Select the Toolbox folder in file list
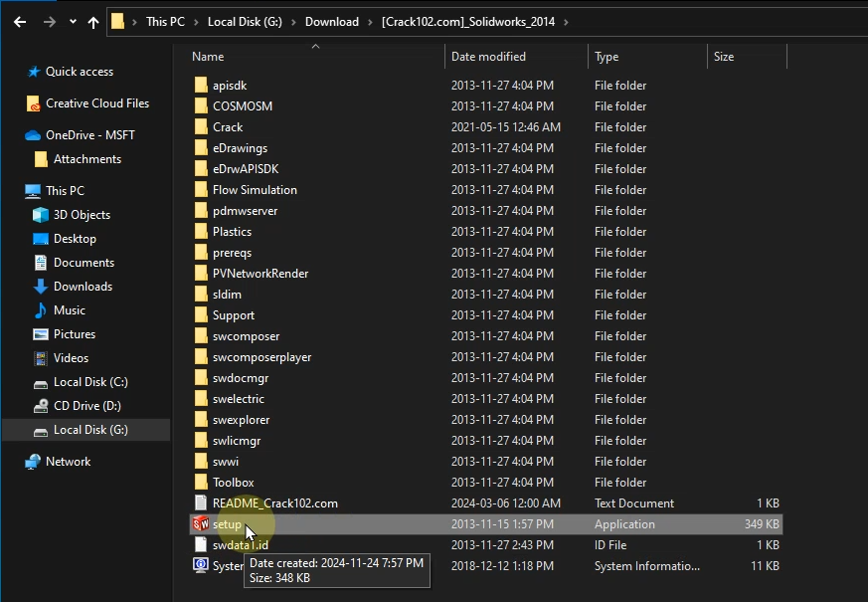Screen dimensions: 868x602 (234, 483)
